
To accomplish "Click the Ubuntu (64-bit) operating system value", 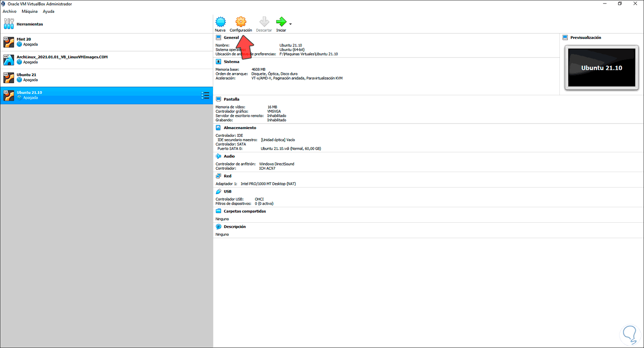I will pos(292,50).
